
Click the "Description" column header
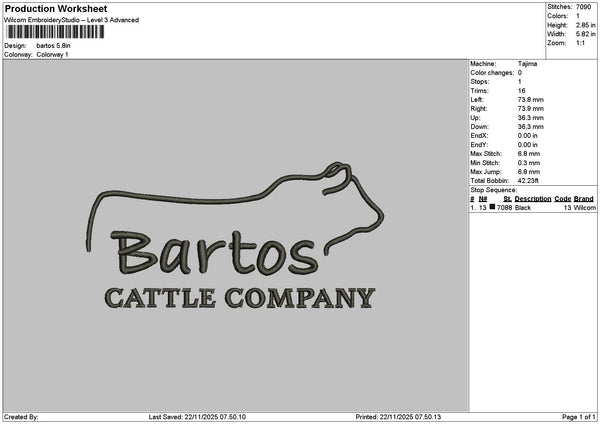click(533, 199)
